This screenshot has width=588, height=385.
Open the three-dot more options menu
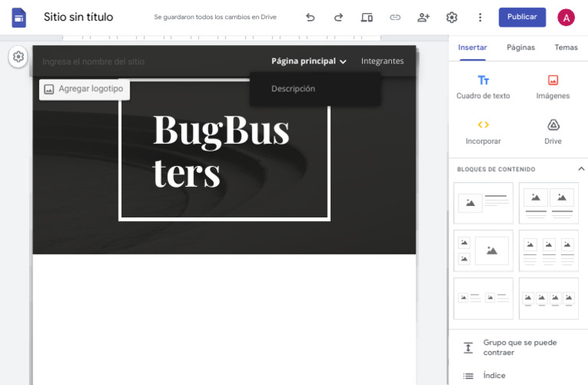[x=480, y=18]
